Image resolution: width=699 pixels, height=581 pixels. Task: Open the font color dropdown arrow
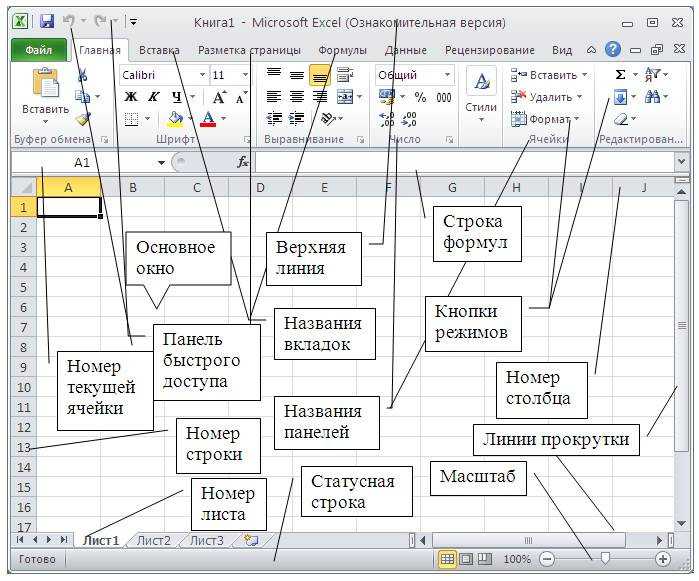(x=223, y=119)
